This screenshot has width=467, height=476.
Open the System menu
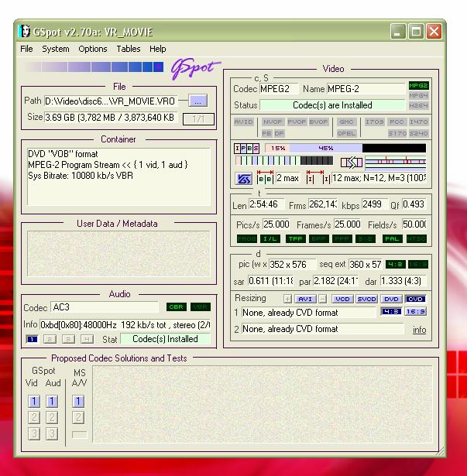[x=55, y=49]
